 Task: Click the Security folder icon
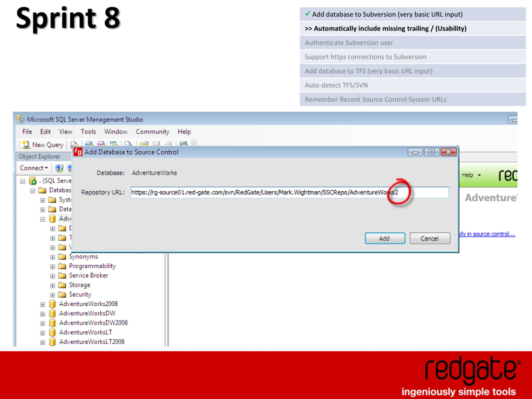[x=62, y=294]
